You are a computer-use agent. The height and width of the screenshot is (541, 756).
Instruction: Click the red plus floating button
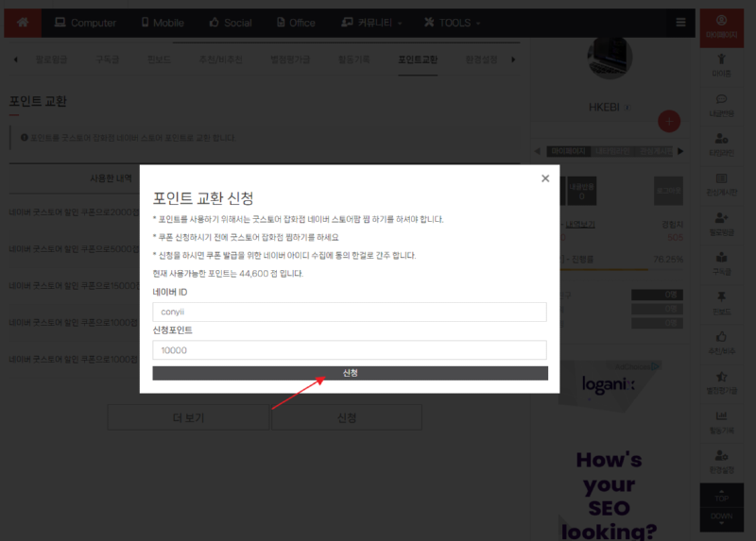pyautogui.click(x=669, y=121)
